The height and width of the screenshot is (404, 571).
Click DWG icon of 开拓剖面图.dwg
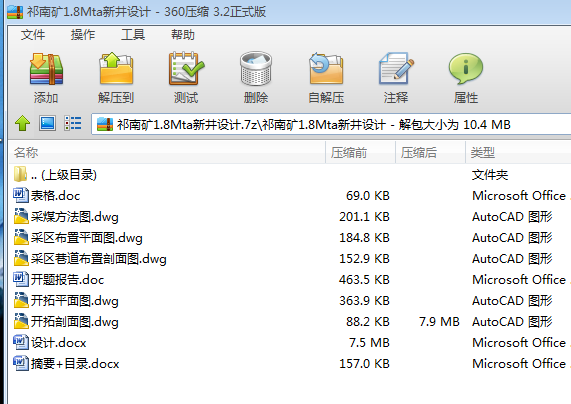pos(21,321)
